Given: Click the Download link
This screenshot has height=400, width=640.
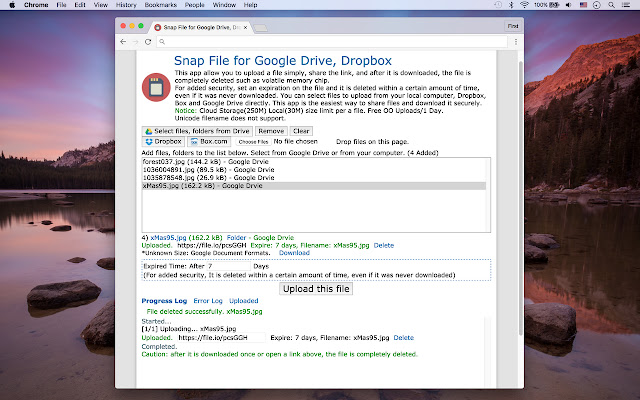Looking at the screenshot, I should coord(294,253).
